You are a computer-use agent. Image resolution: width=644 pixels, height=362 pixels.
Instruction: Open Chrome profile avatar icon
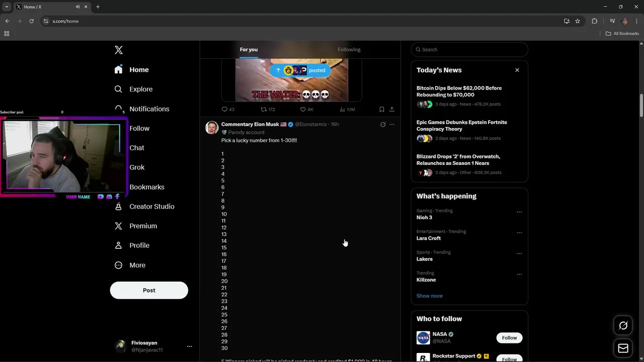point(624,21)
